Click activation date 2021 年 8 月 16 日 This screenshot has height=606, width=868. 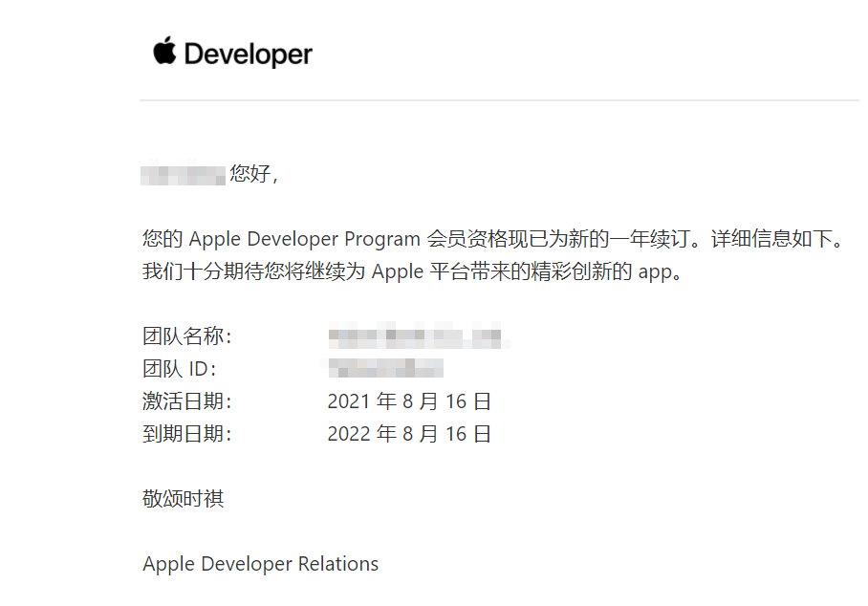[x=409, y=401]
